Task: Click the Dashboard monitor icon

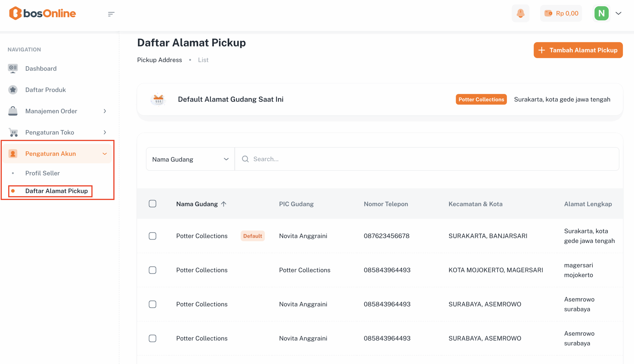Action: pos(13,69)
